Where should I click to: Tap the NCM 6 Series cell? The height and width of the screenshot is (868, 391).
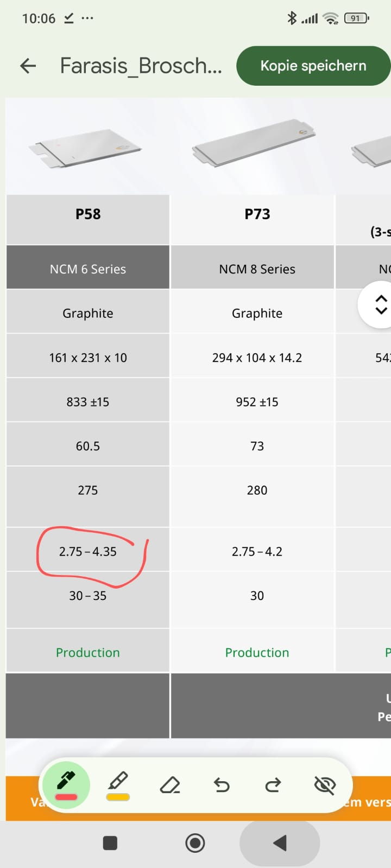point(88,269)
